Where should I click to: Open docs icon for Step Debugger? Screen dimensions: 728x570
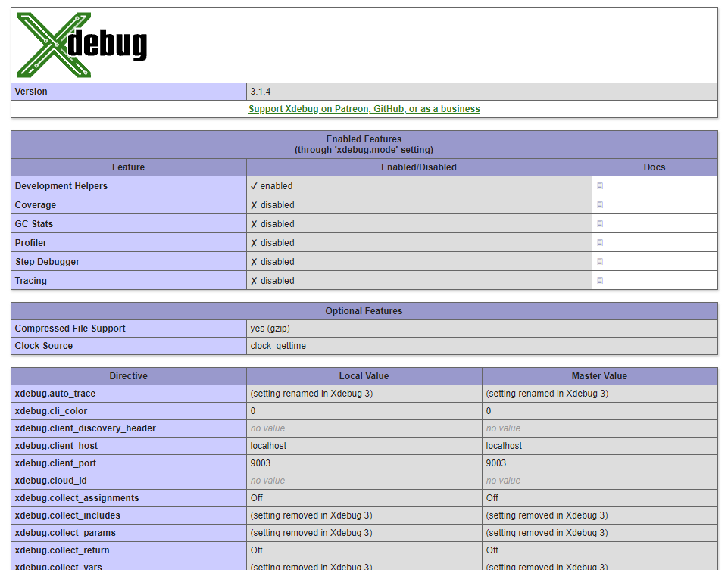599,261
